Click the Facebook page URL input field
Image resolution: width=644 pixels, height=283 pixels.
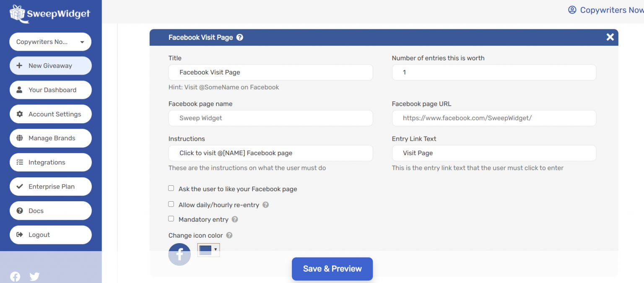493,118
